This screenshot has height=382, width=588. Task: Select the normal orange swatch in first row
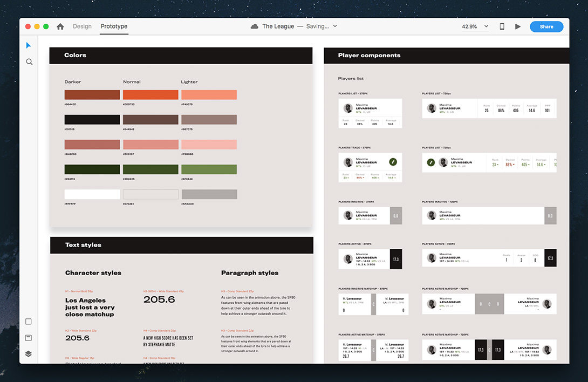tap(151, 94)
